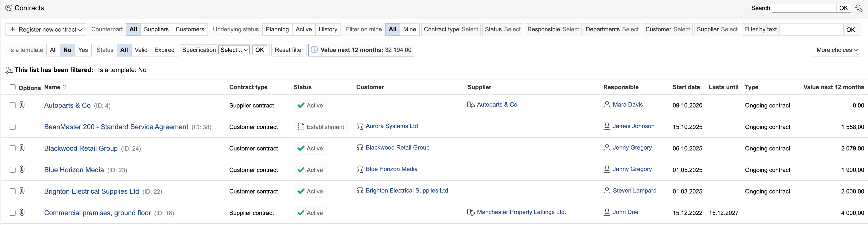The image size is (868, 225).
Task: Check the box for the Autoparts & Co row
Action: coord(13,105)
